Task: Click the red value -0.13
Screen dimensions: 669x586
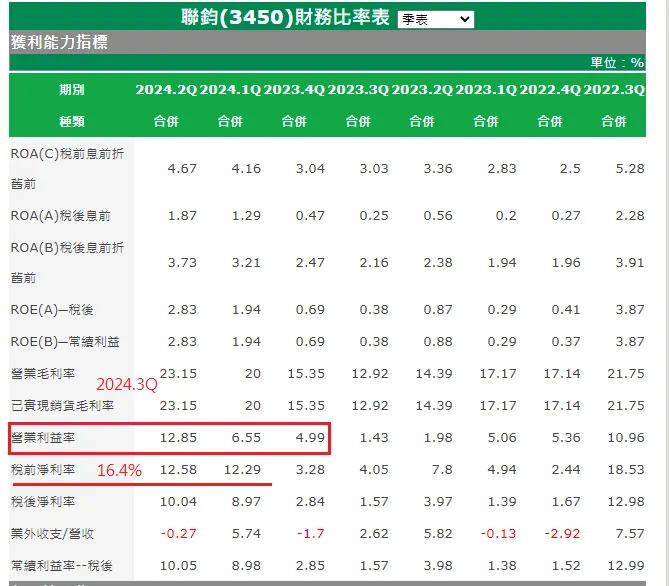Action: 498,534
